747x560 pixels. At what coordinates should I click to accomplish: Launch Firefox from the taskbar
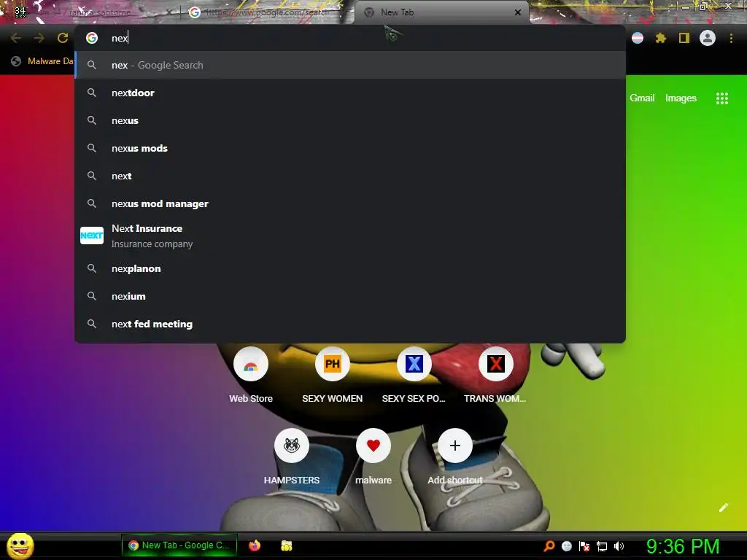255,545
